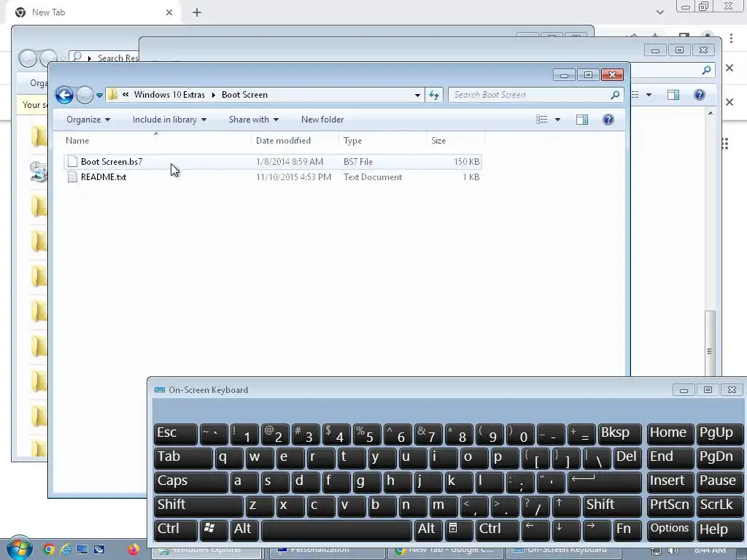Screen dimensions: 747x560
Task: Click the New folder button
Action: [x=322, y=120]
